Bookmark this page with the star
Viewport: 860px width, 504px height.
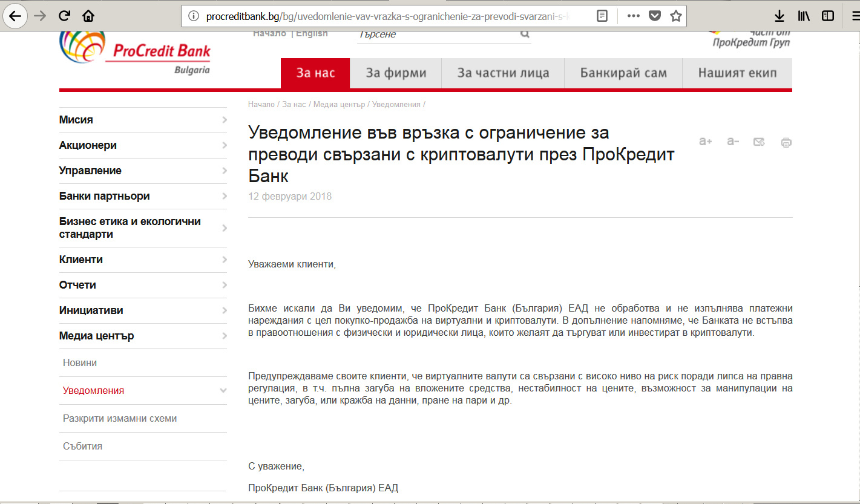(x=676, y=16)
